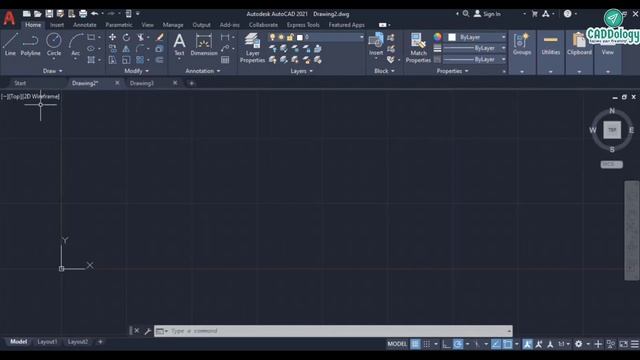This screenshot has height=360, width=640.
Task: Expand the Block panel
Action: point(384,71)
